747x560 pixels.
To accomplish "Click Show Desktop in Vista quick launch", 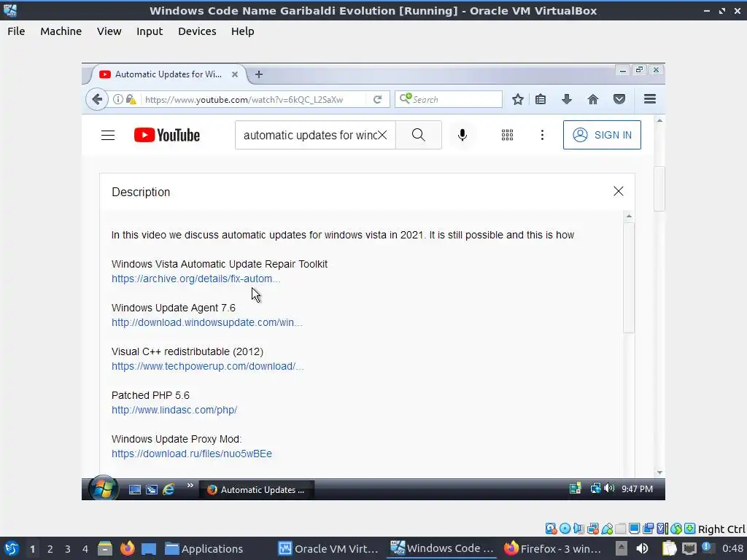I will [x=135, y=489].
